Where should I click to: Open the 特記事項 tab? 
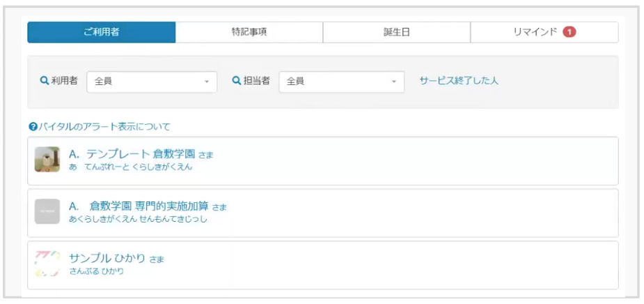click(249, 32)
